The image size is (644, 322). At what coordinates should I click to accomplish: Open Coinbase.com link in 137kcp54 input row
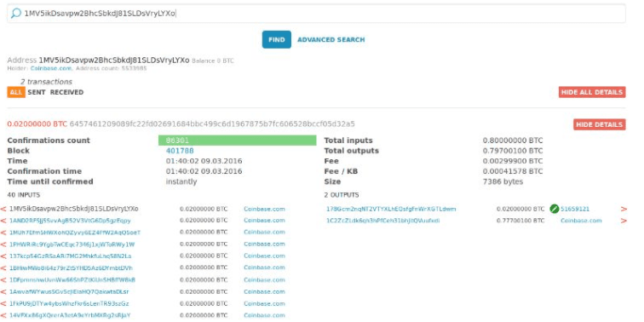click(x=264, y=256)
